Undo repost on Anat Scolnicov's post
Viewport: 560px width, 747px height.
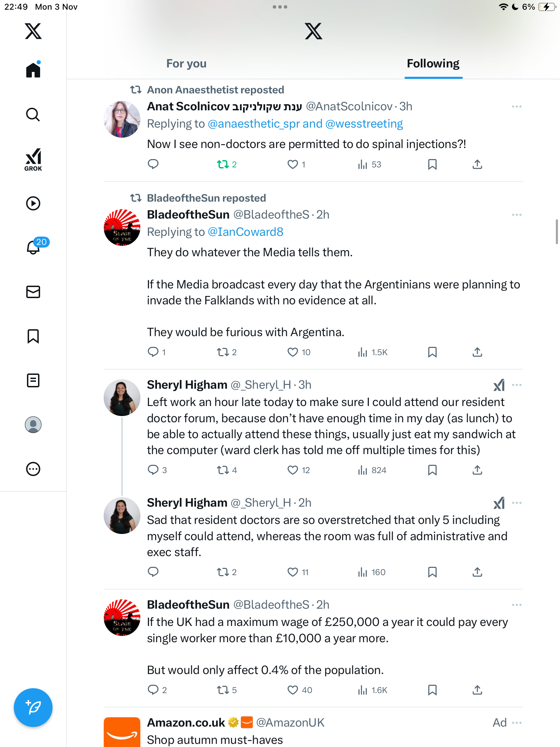click(223, 164)
